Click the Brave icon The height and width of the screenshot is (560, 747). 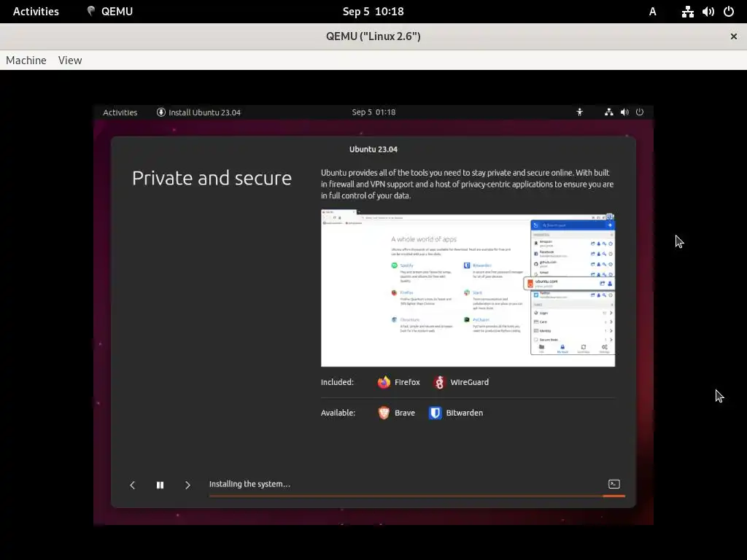coord(384,413)
